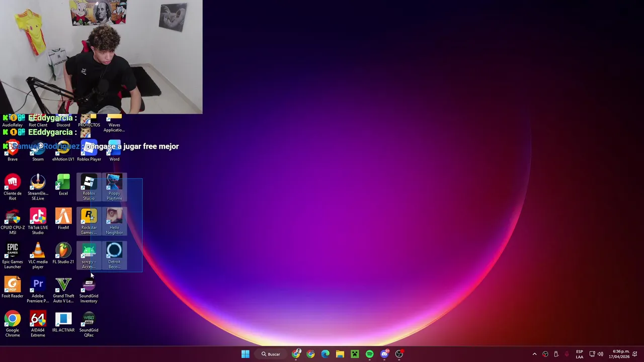This screenshot has height=362, width=644.
Task: Select the Word desktop shortcut
Action: pos(114,151)
